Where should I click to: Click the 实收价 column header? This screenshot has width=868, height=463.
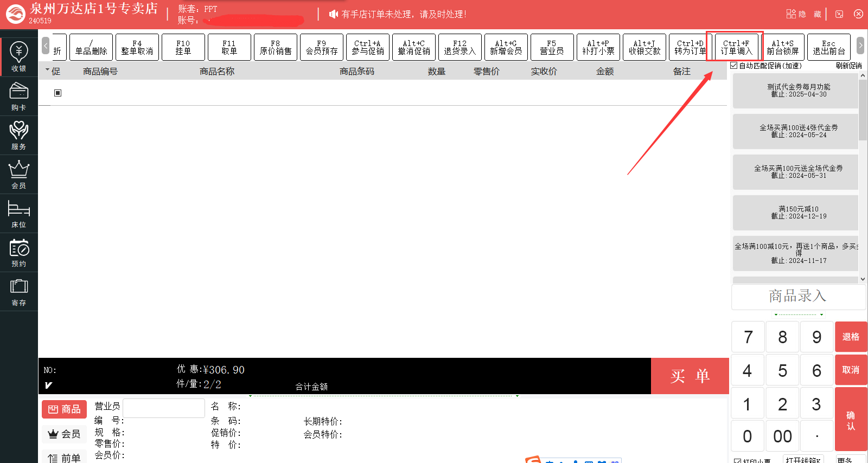coord(544,71)
